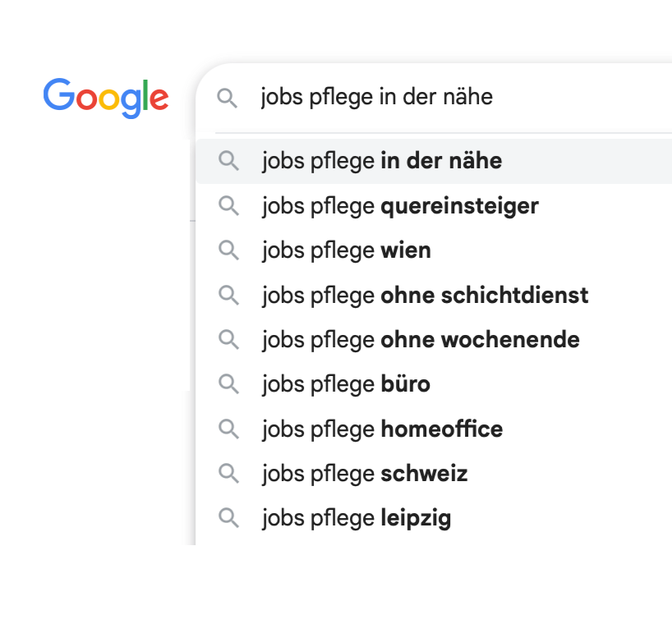Choose the "jobs pflege schweiz" suggestion
The image size is (672, 624).
coord(365,474)
